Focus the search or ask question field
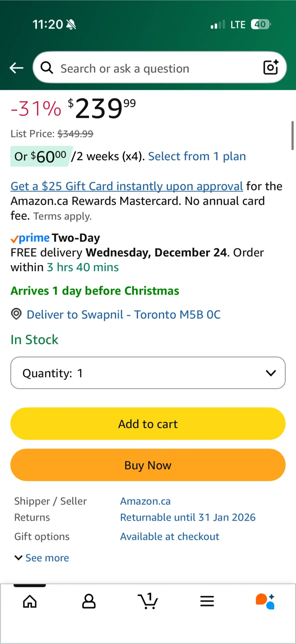 (x=156, y=68)
